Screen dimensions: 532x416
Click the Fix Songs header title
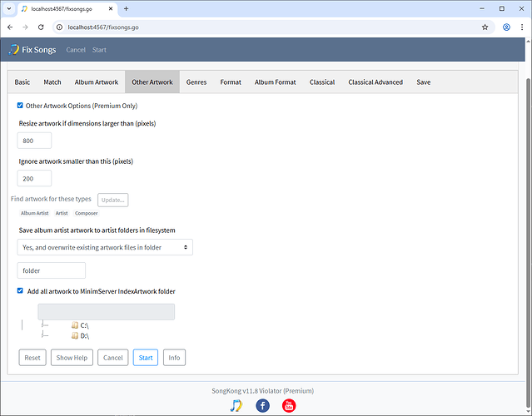[38, 50]
